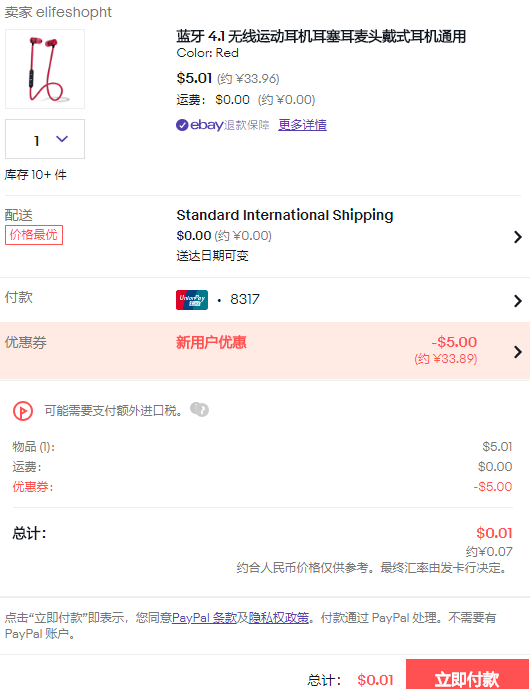Click the 立即付款 pay now button
Image resolution: width=530 pixels, height=689 pixels.
coord(467,676)
